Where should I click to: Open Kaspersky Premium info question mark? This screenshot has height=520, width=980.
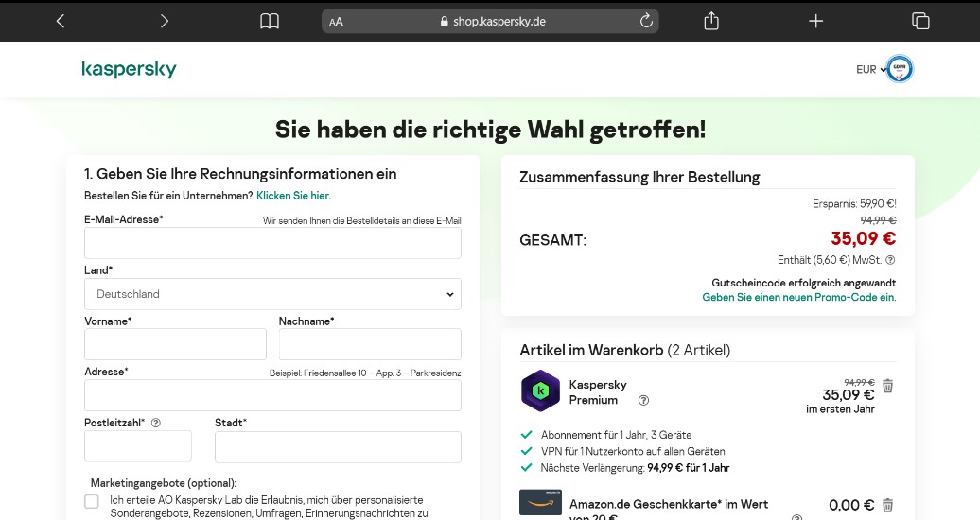(x=643, y=400)
